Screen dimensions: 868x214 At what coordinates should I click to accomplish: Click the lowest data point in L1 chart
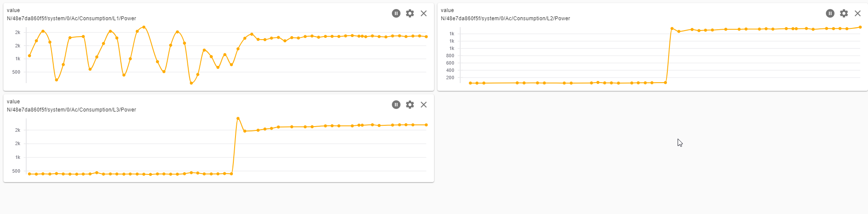(191, 83)
